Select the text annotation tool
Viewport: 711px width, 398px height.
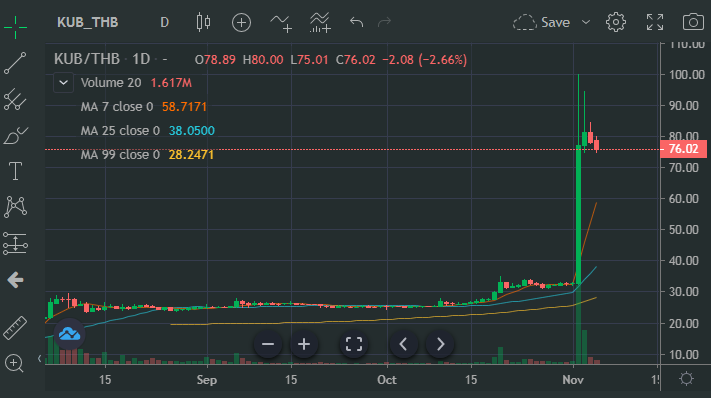[x=15, y=171]
